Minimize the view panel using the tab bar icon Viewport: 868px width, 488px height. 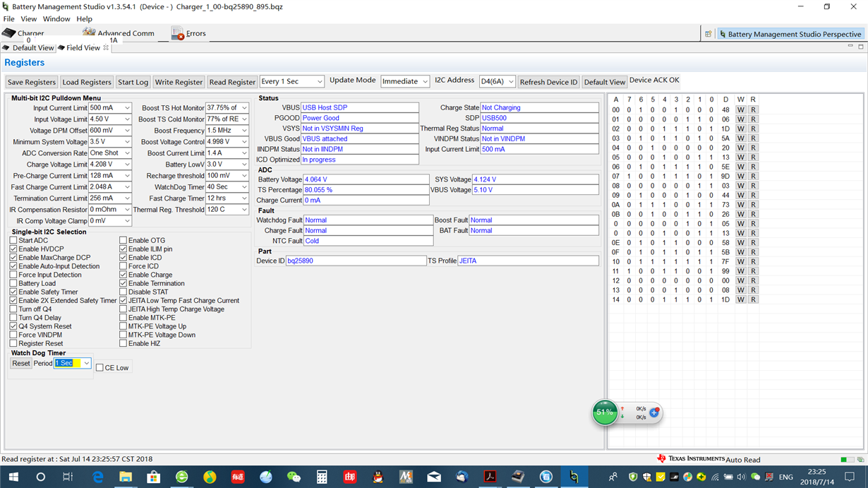850,47
